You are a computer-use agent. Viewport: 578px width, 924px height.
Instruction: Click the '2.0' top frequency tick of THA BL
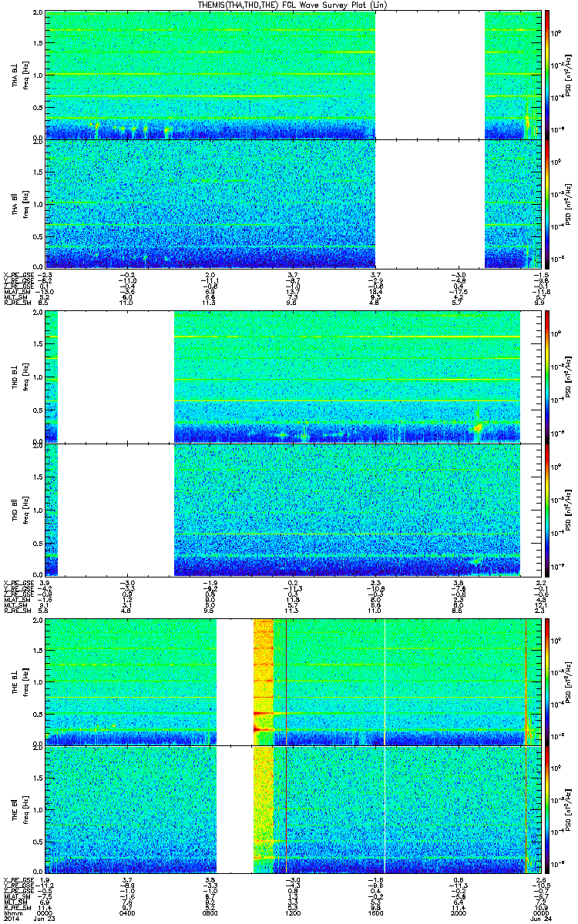click(39, 14)
